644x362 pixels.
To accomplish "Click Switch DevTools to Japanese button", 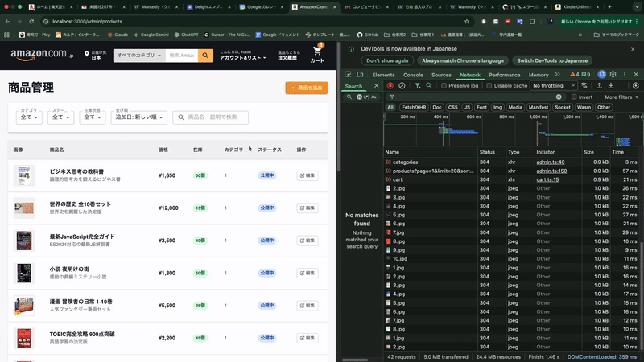I will tap(551, 60).
